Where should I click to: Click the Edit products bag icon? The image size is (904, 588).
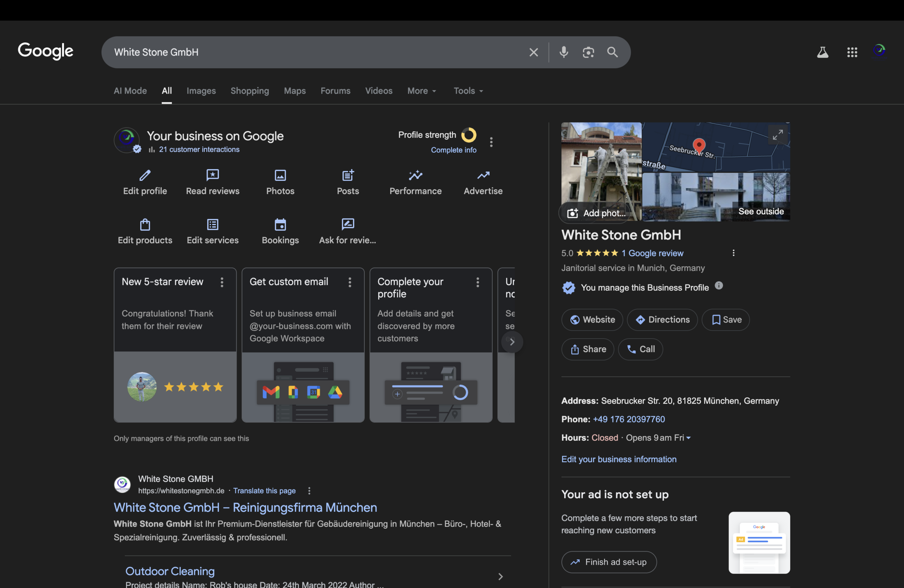[x=145, y=225]
